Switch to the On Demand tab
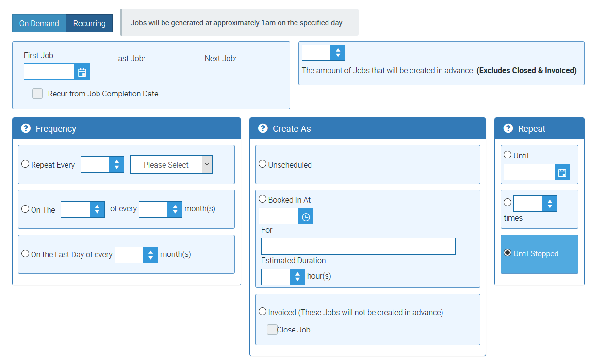This screenshot has width=590, height=364. [39, 23]
